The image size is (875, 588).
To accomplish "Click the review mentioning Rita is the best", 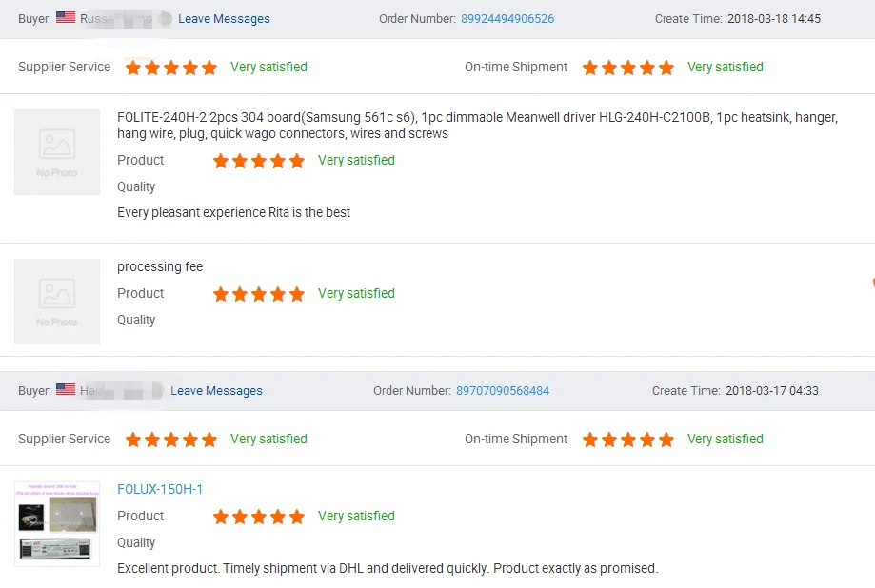I will (233, 212).
